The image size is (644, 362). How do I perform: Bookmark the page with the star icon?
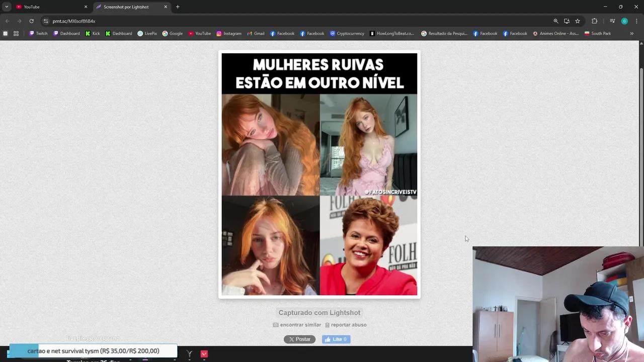pos(578,21)
